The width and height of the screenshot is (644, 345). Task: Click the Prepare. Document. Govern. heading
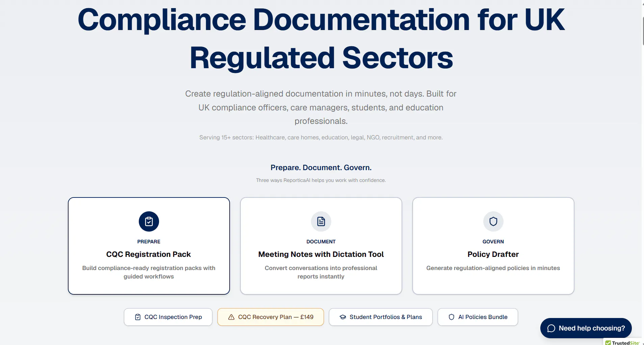pos(321,167)
